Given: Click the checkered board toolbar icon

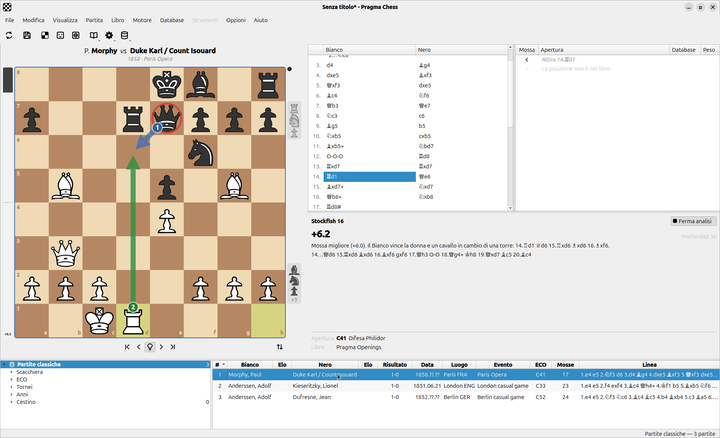Looking at the screenshot, I should tap(45, 35).
